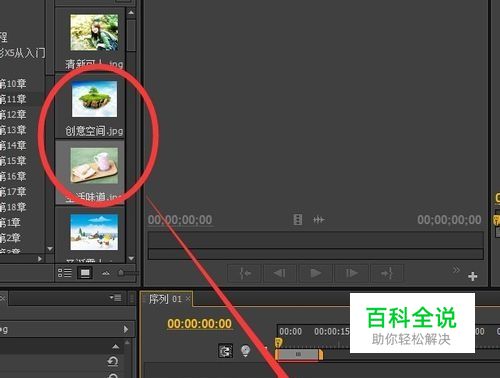Click the timeline zoom scroll bar
The image size is (500, 378).
298,354
